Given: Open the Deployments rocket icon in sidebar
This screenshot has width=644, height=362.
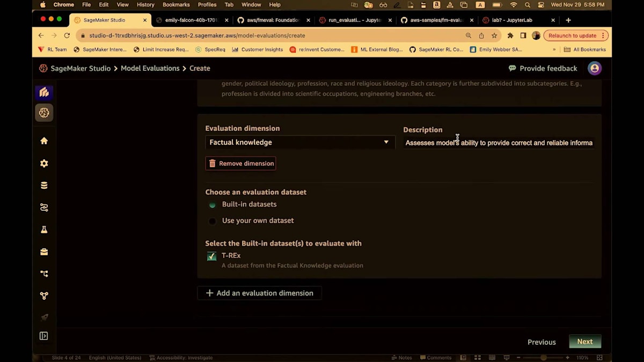Looking at the screenshot, I should (44, 317).
